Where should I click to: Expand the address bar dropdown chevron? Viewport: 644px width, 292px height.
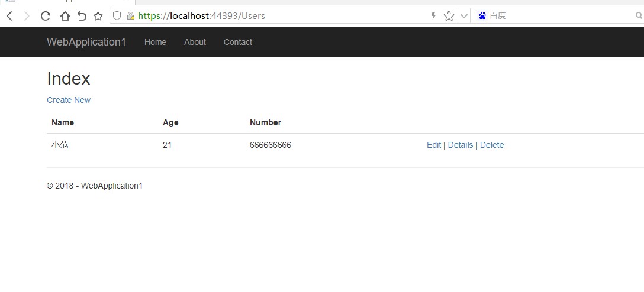(464, 16)
